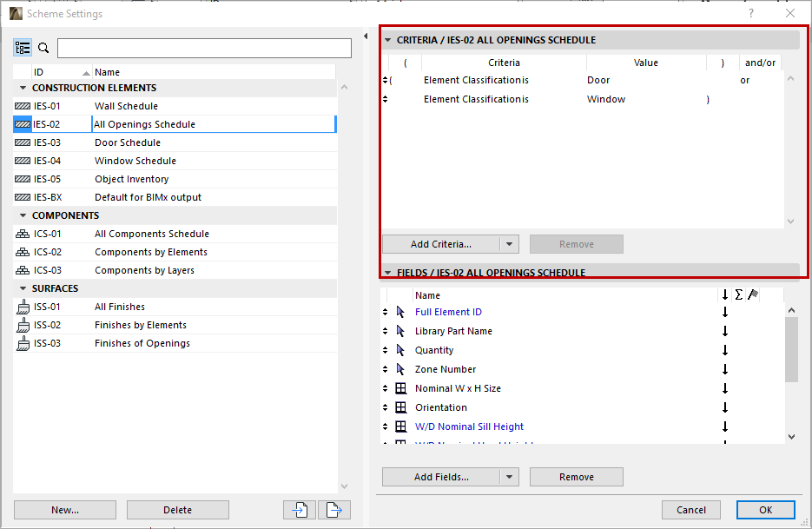Select the Nominal W x H Size field
The height and width of the screenshot is (529, 812).
point(458,388)
